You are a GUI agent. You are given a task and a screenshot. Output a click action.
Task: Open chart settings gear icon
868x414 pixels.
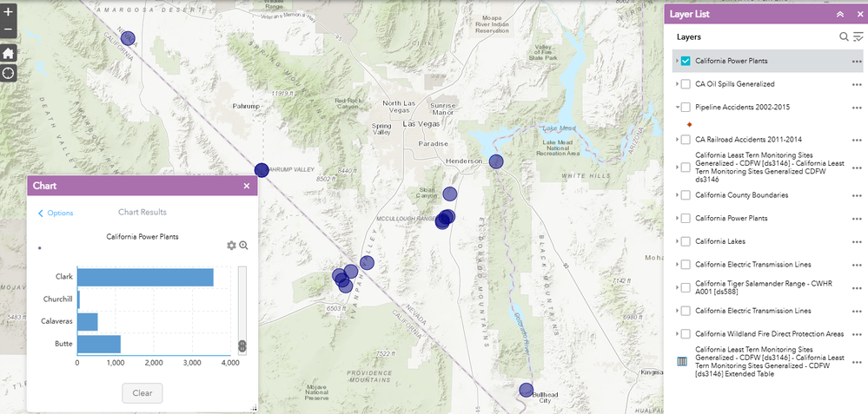(x=231, y=246)
